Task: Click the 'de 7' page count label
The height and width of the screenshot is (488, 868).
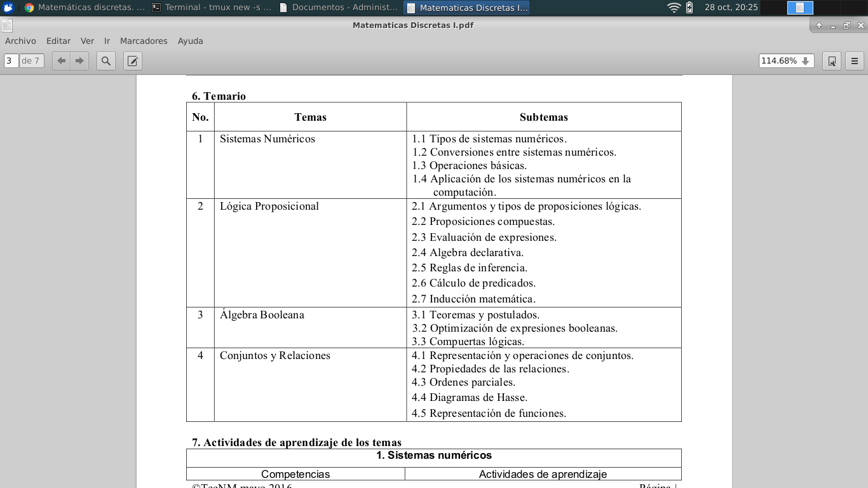Action: tap(31, 61)
